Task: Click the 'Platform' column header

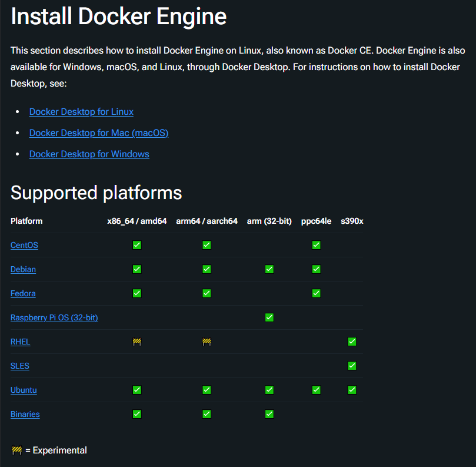Action: click(x=26, y=221)
